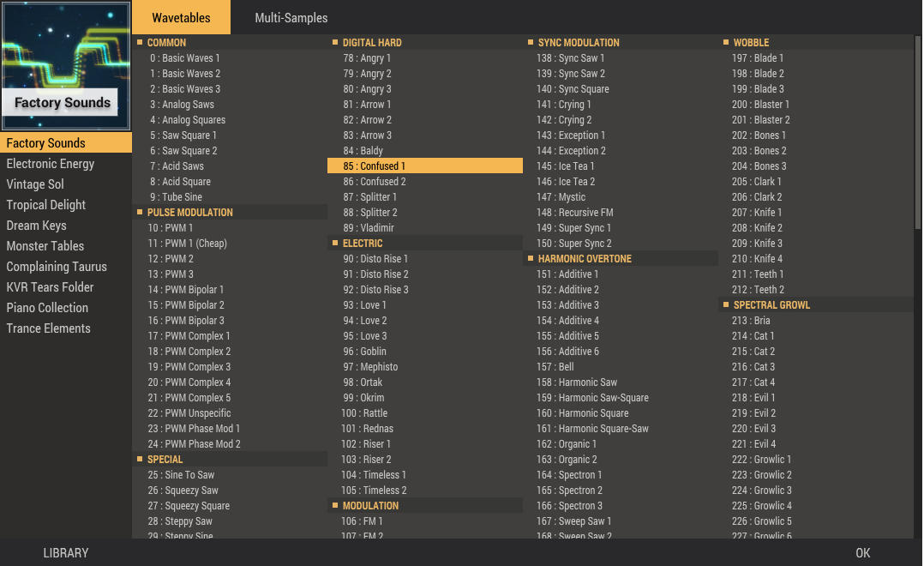
Task: Choose the Electronic Energy library
Action: [x=51, y=164]
